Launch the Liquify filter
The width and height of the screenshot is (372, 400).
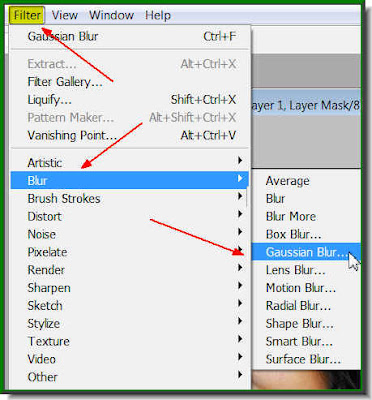click(130, 99)
